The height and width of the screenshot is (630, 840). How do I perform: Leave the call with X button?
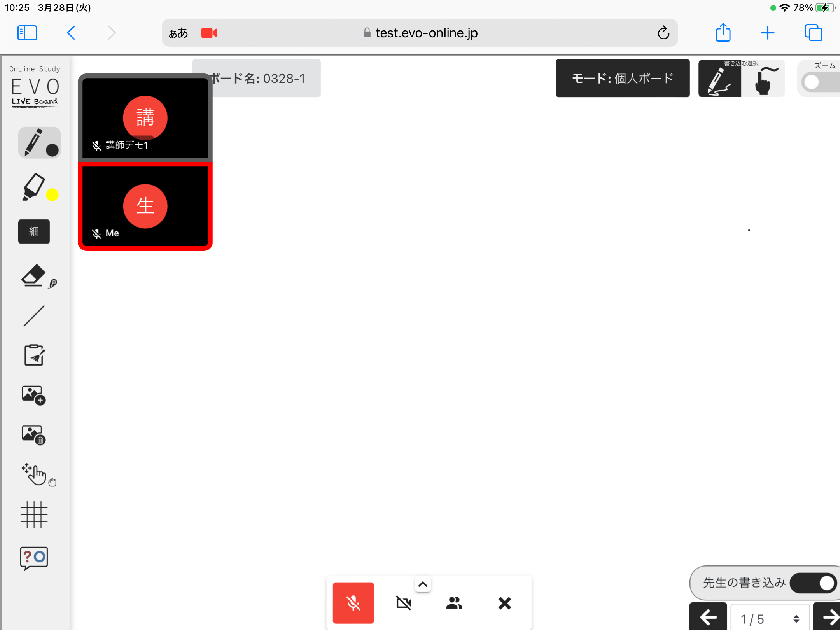[505, 603]
